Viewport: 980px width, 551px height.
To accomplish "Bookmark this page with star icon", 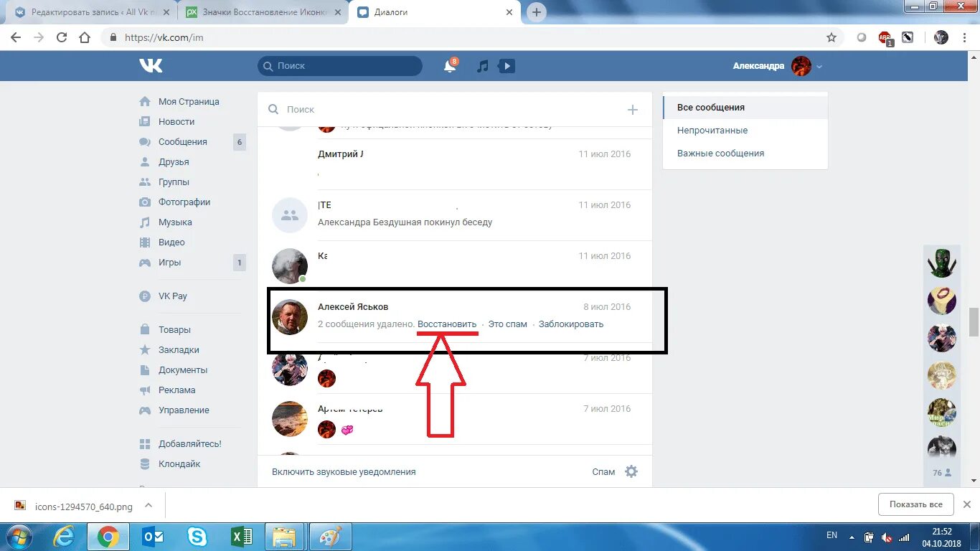I will pyautogui.click(x=831, y=37).
